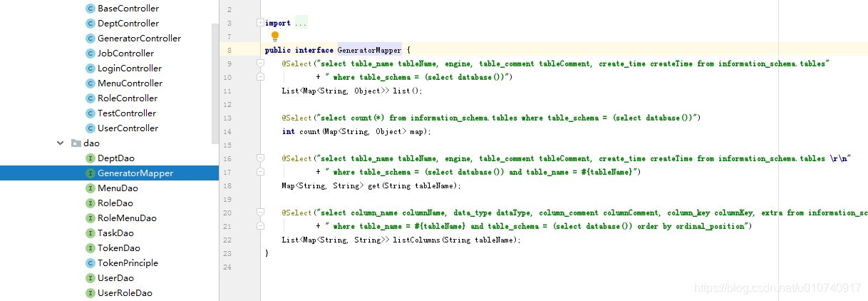Viewport: 868px width, 301px height.
Task: Click the list() method declaration
Action: point(352,91)
